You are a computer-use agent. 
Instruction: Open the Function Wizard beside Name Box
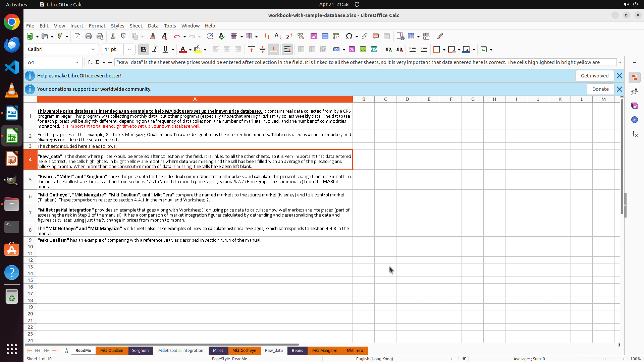coord(90,62)
